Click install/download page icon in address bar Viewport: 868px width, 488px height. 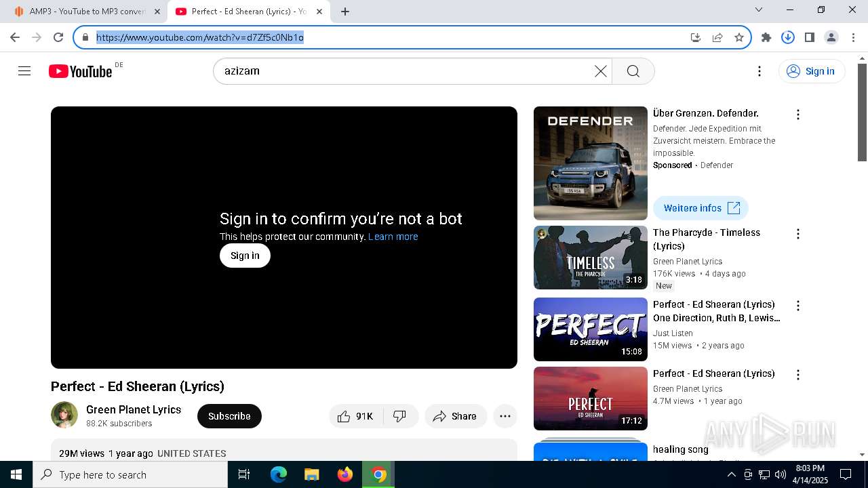tap(696, 37)
